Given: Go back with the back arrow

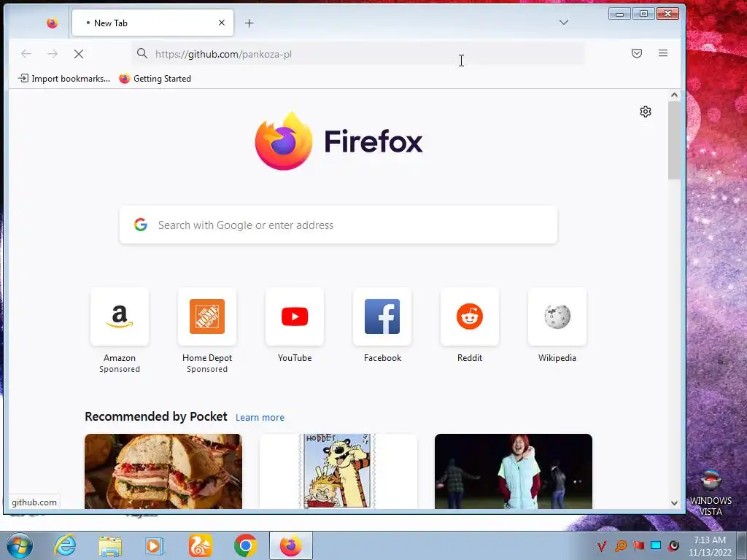Looking at the screenshot, I should point(26,54).
